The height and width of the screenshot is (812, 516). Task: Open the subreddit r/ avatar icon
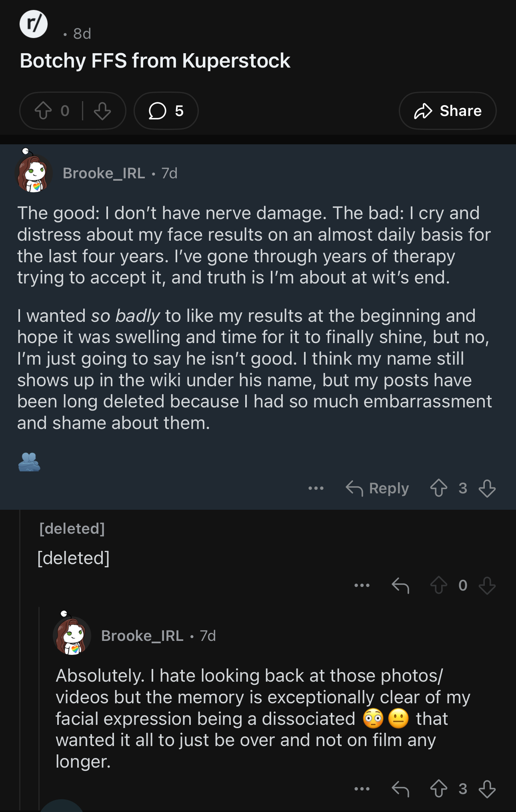click(34, 24)
